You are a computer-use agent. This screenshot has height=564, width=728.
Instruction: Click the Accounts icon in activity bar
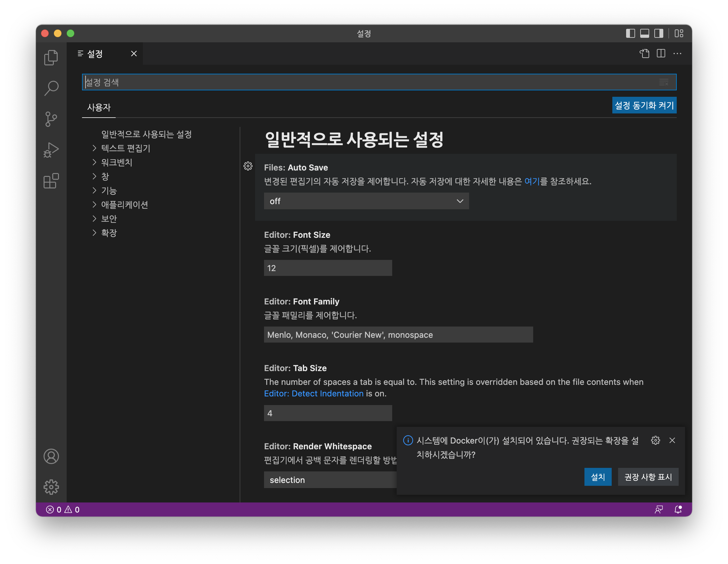(x=51, y=456)
